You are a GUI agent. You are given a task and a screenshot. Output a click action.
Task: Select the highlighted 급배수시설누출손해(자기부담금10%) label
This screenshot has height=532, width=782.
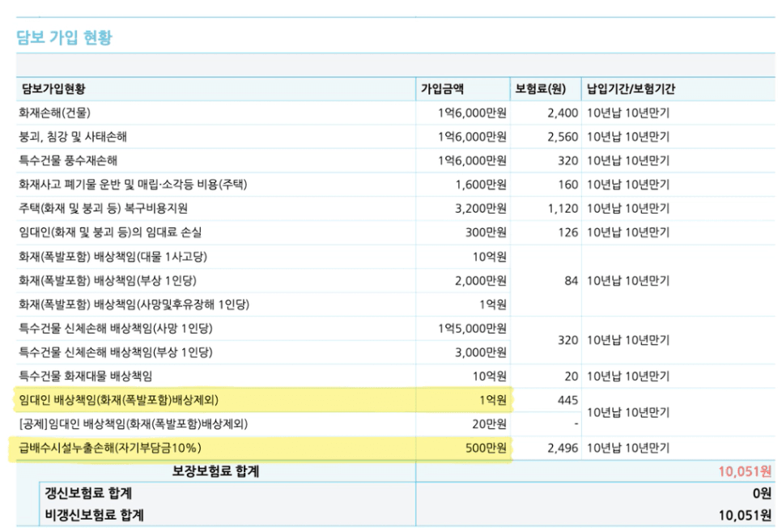pos(110,448)
